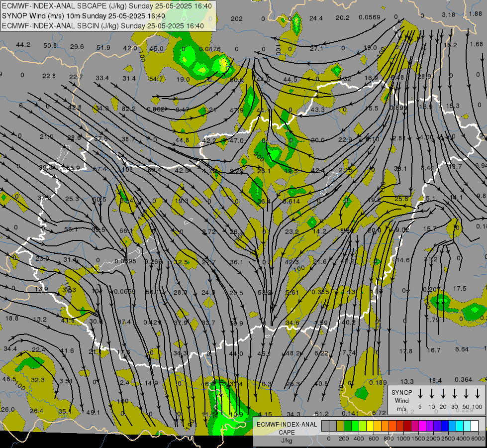Click the map value 12.5

point(182,262)
